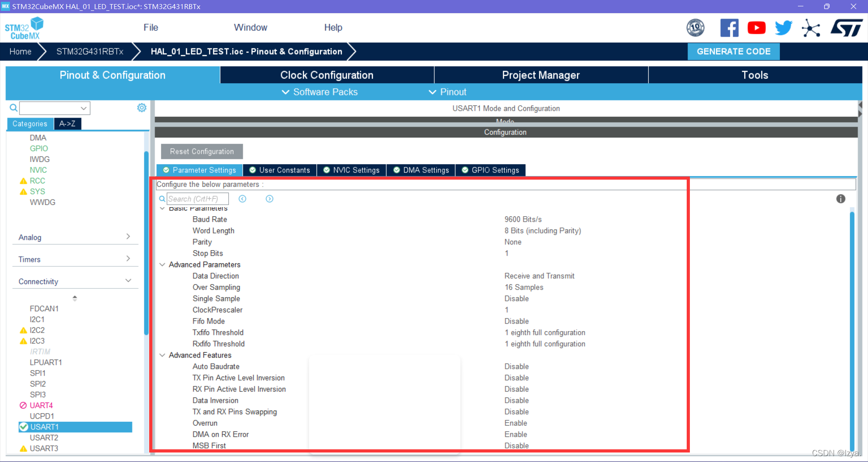868x462 pixels.
Task: Click the Overrun value Enable
Action: [x=516, y=423]
